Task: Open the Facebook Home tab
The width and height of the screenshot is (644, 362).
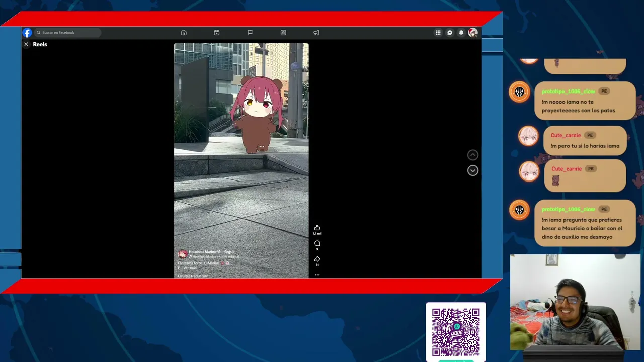Action: [184, 33]
